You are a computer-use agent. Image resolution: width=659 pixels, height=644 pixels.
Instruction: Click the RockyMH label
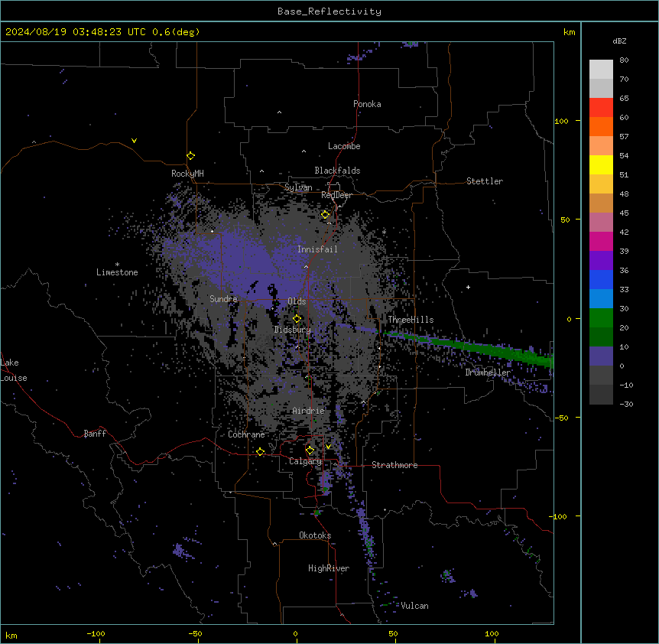coord(187,173)
